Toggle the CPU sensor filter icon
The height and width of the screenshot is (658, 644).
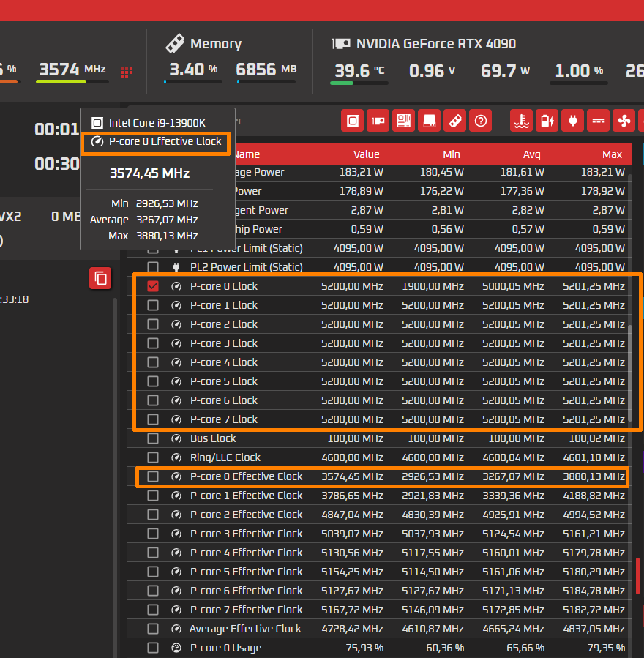coord(353,121)
